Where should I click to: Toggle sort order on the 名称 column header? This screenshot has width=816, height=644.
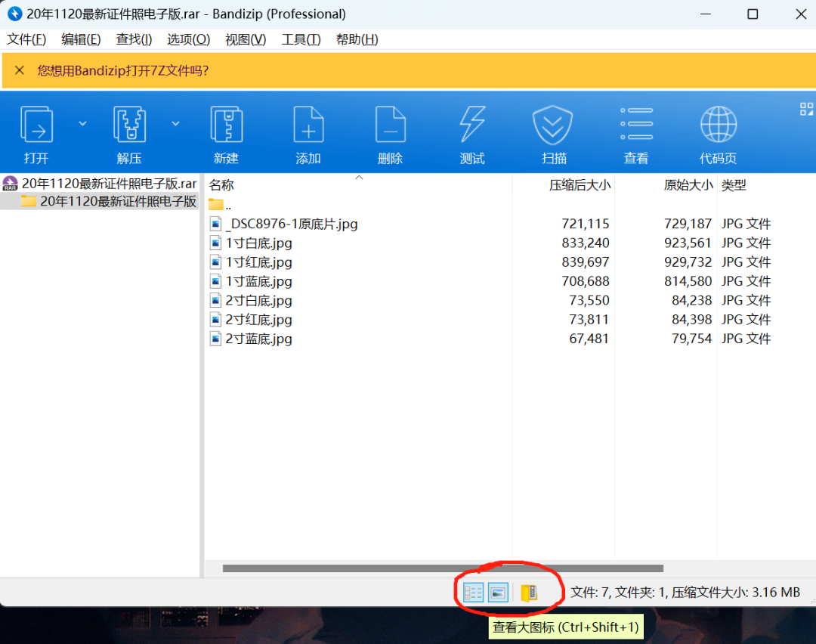[222, 184]
